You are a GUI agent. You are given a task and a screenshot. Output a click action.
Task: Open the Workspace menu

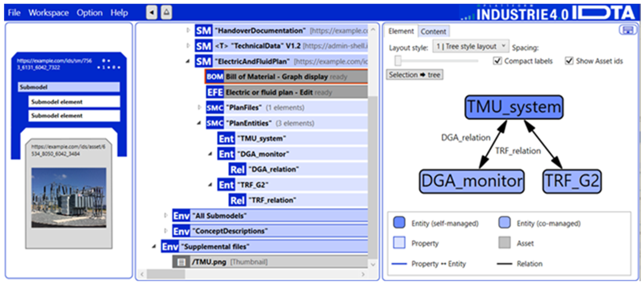[x=48, y=13]
